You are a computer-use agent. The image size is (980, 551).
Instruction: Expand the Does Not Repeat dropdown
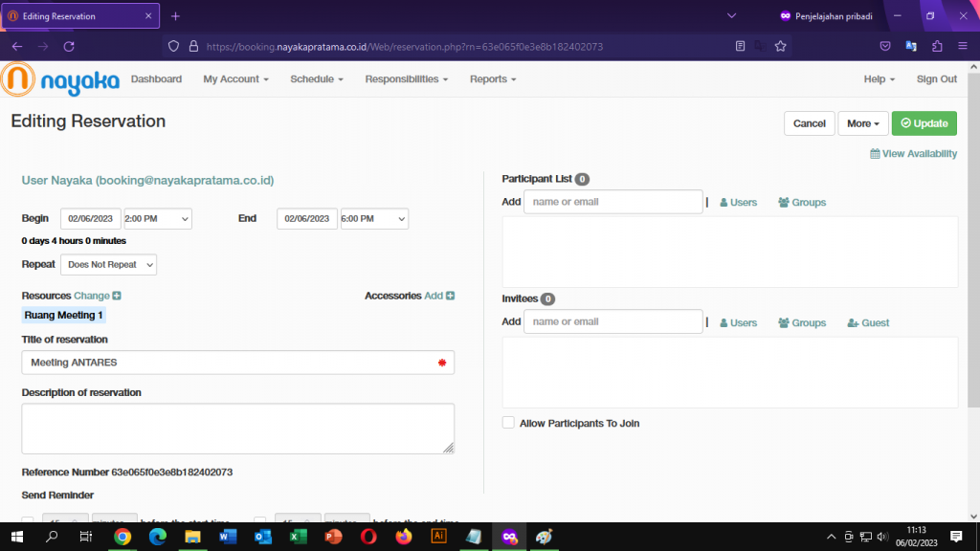click(x=108, y=265)
